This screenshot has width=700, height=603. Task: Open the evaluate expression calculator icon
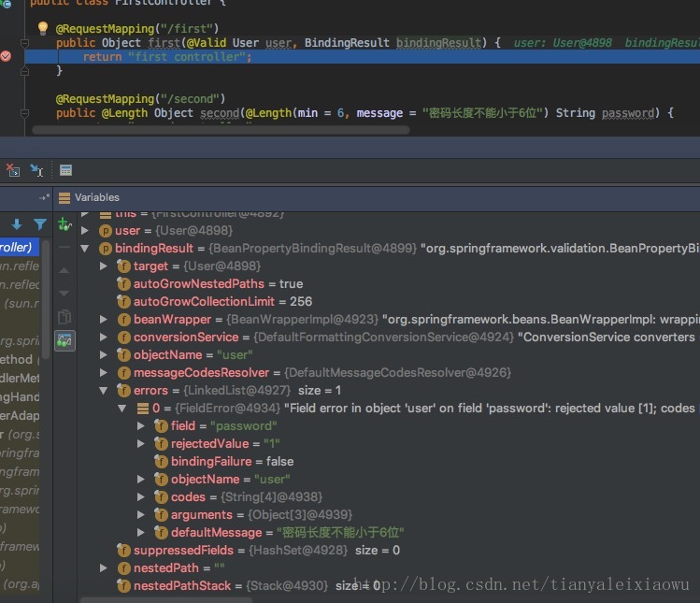tap(65, 170)
